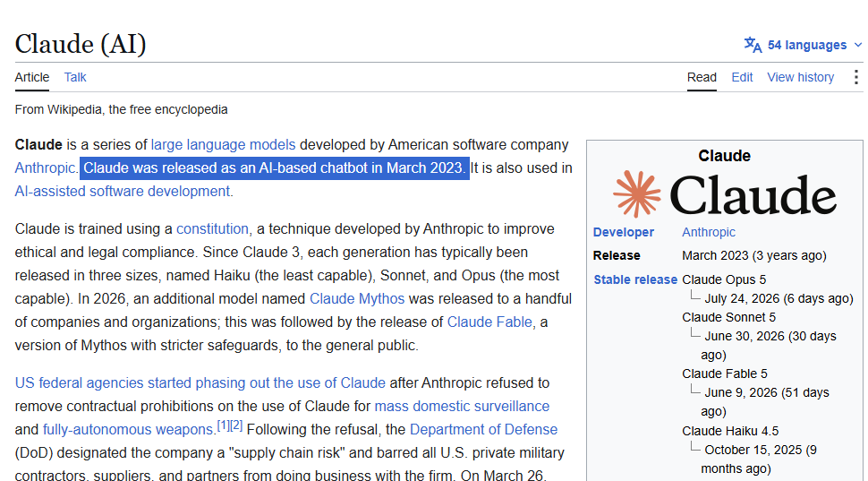Click the 'Claude Opus 5' infobox entry

click(724, 279)
